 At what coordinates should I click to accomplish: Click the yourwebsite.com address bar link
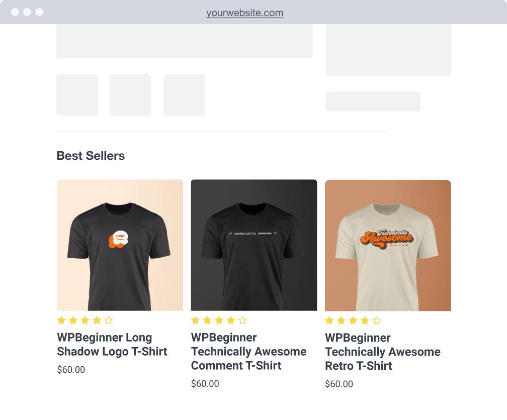tap(244, 13)
